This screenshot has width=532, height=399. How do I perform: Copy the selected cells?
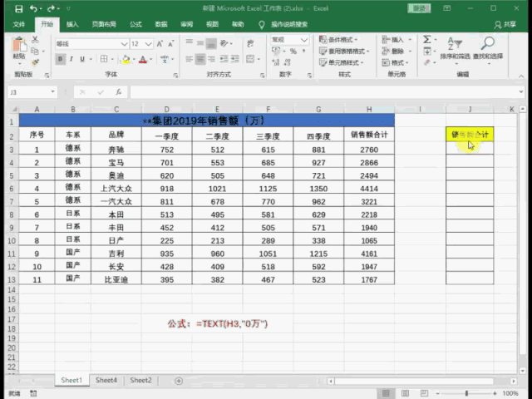pyautogui.click(x=35, y=51)
